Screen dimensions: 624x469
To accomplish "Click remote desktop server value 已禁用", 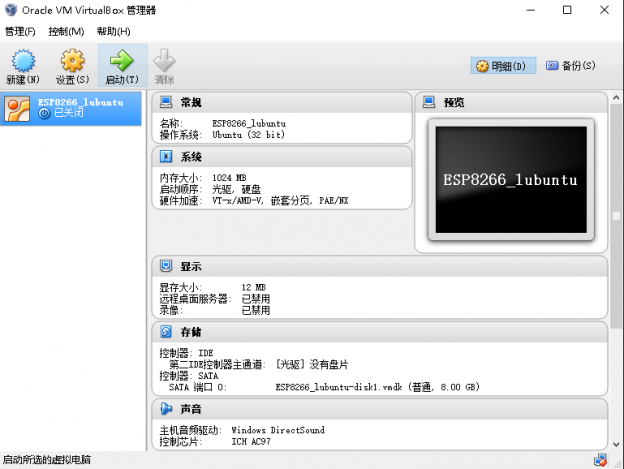I will pos(256,299).
